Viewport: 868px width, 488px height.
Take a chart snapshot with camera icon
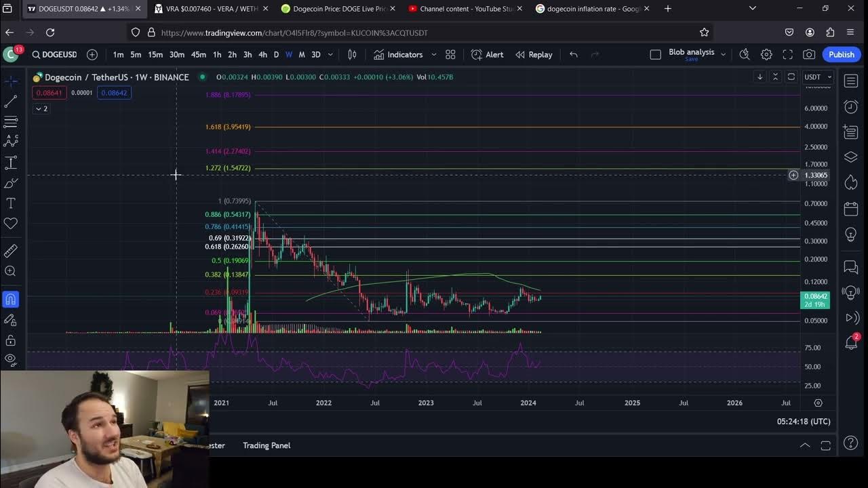pos(809,54)
